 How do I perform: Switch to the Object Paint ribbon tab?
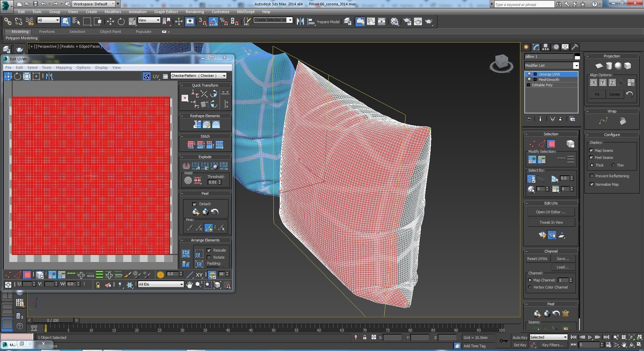pos(110,32)
